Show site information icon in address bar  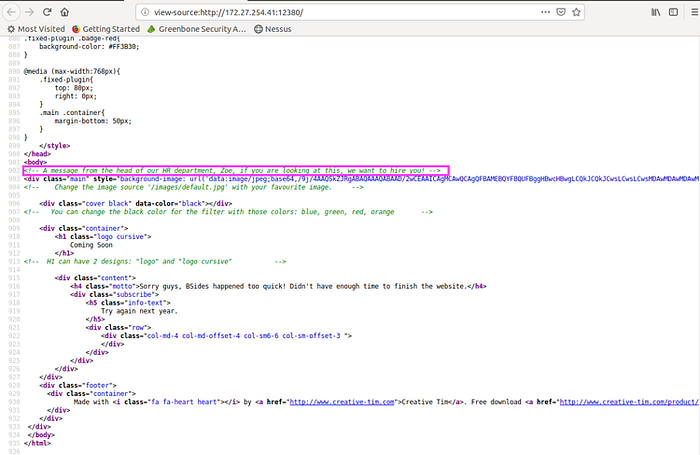(x=145, y=12)
